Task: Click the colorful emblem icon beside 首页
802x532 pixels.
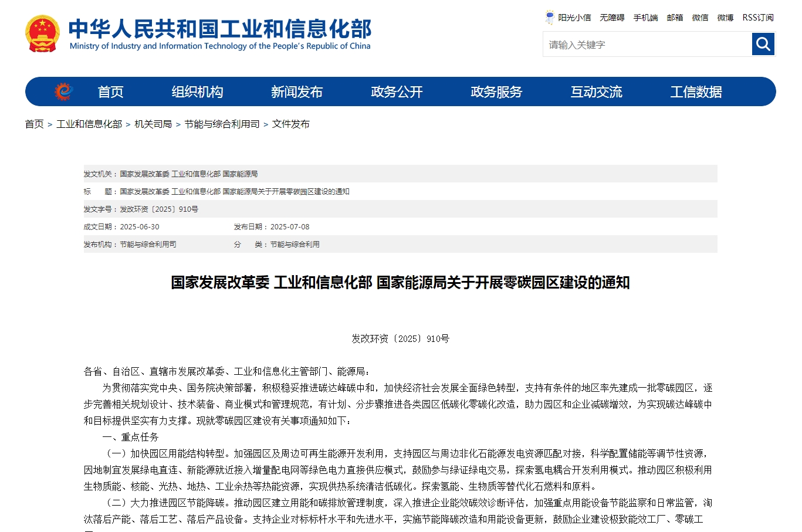Action: (63, 92)
